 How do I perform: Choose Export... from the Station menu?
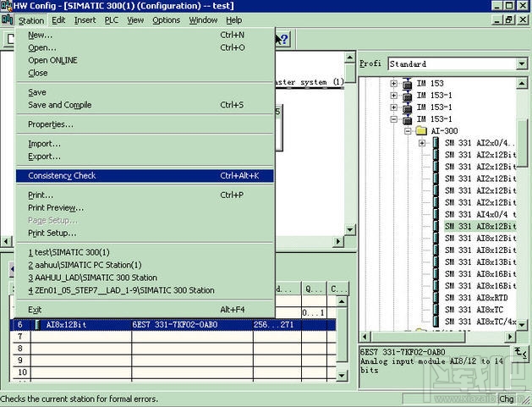point(145,157)
